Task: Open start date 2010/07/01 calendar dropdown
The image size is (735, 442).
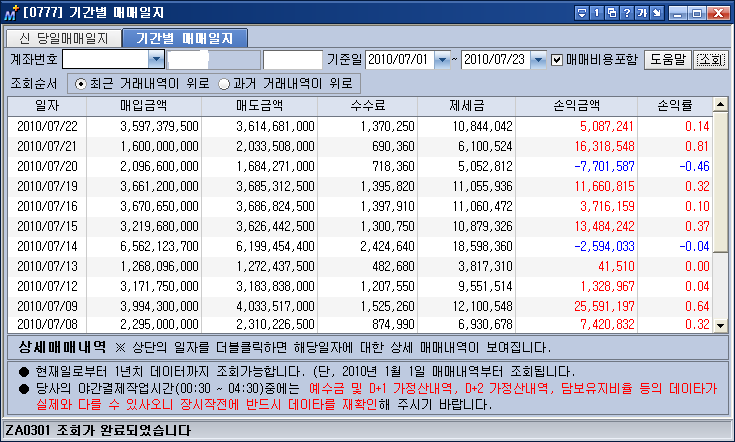Action: click(x=442, y=60)
